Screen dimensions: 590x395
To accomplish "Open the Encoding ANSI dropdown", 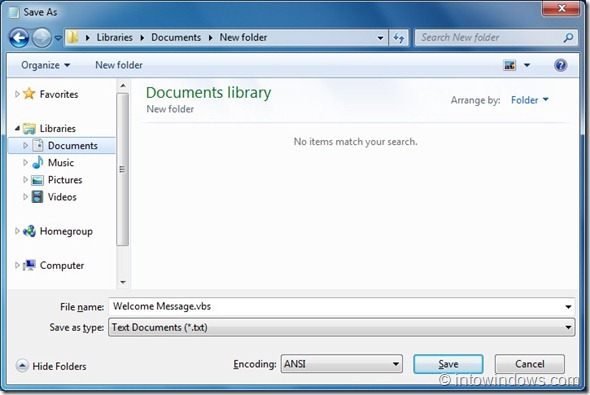I will (x=342, y=364).
